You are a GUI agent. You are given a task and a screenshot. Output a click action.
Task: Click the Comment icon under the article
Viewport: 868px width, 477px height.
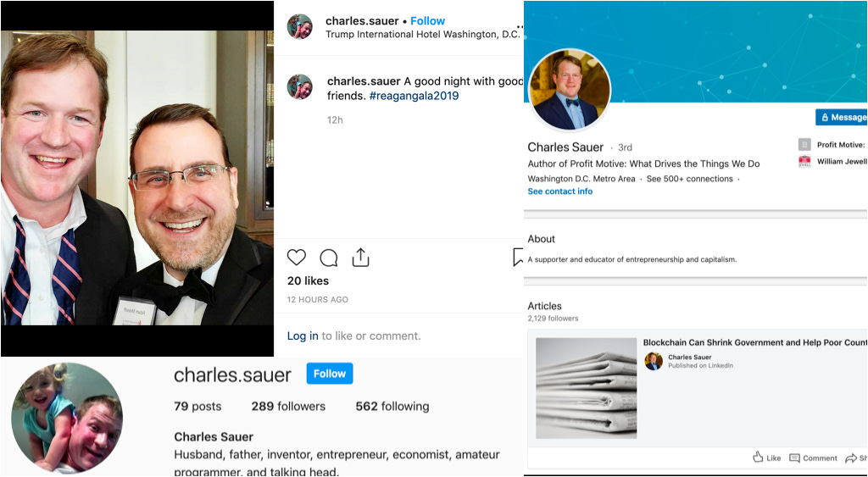tap(794, 458)
